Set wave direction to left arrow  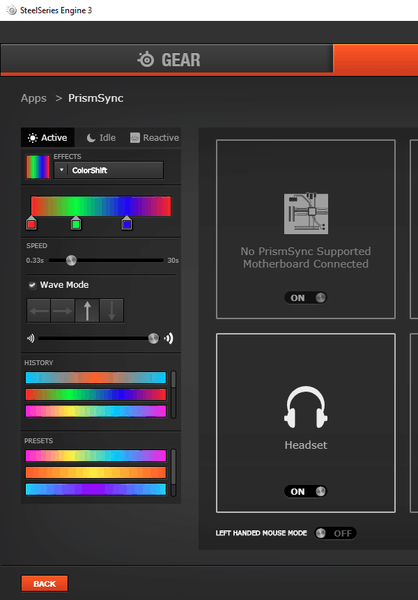click(x=38, y=310)
